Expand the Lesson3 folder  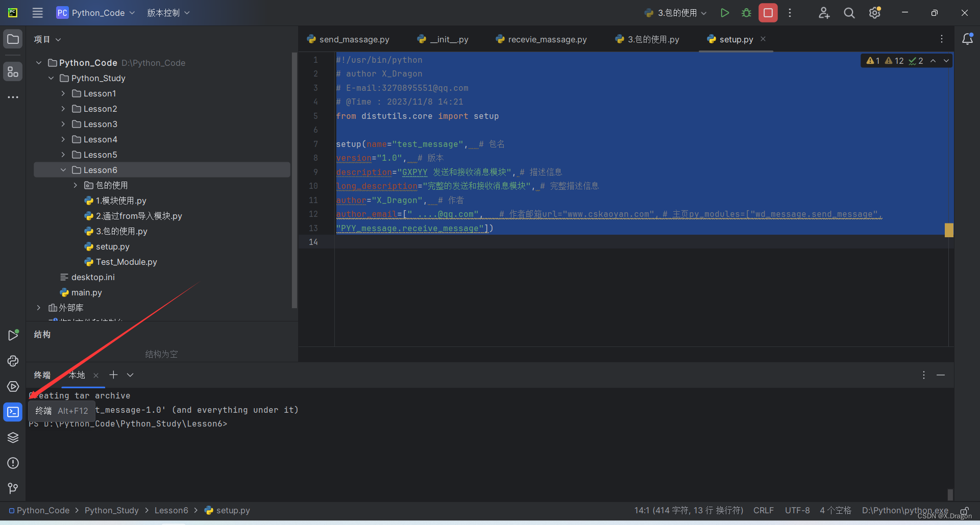pyautogui.click(x=63, y=124)
